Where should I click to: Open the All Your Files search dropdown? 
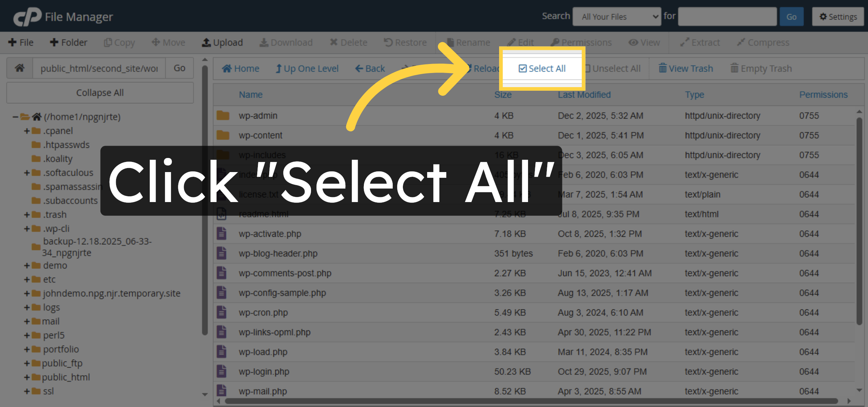click(x=617, y=16)
